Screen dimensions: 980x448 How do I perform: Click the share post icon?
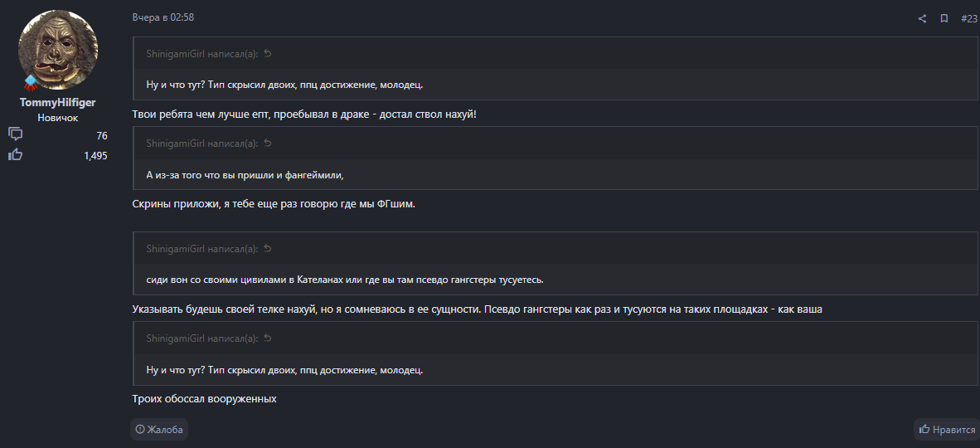[922, 18]
